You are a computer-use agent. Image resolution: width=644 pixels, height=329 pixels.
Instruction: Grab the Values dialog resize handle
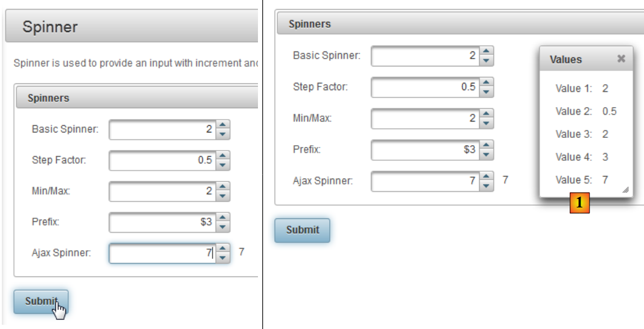click(x=626, y=190)
